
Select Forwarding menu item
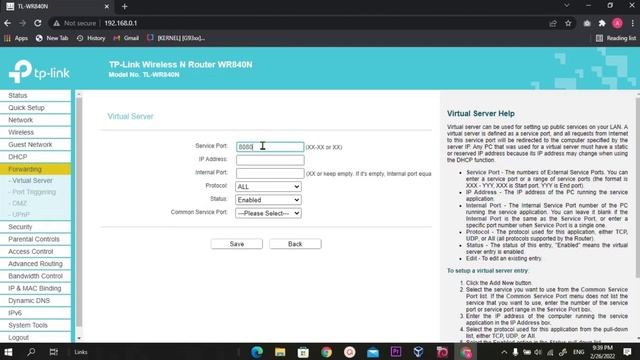(36, 169)
